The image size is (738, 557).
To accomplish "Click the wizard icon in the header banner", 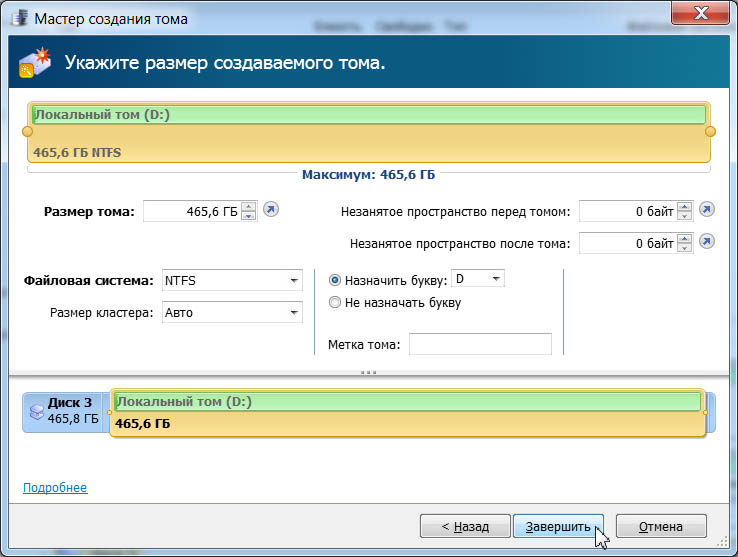I will click(x=35, y=64).
